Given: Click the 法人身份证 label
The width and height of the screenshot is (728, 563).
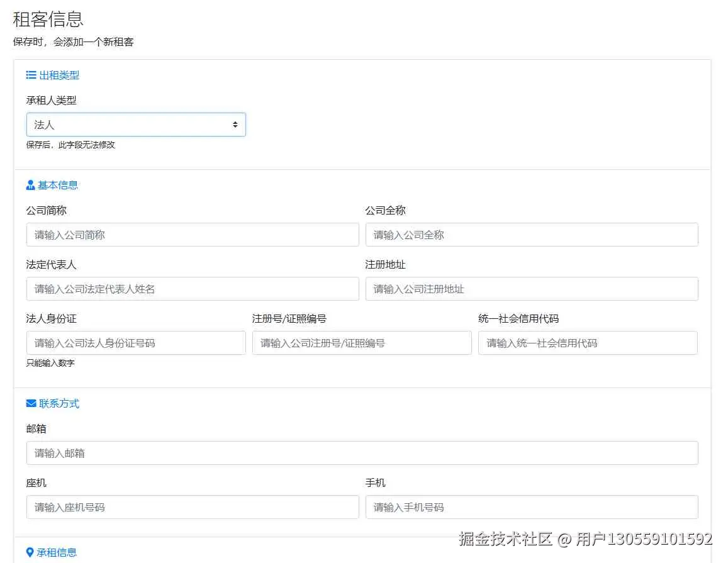Looking at the screenshot, I should point(51,318).
